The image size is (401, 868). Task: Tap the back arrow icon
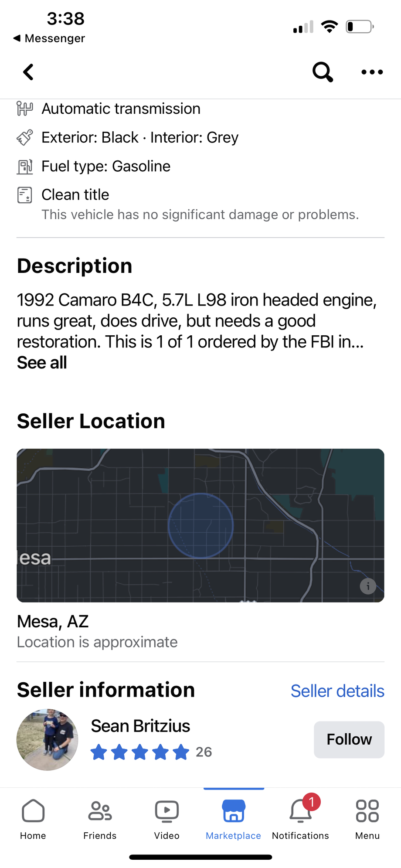point(28,72)
